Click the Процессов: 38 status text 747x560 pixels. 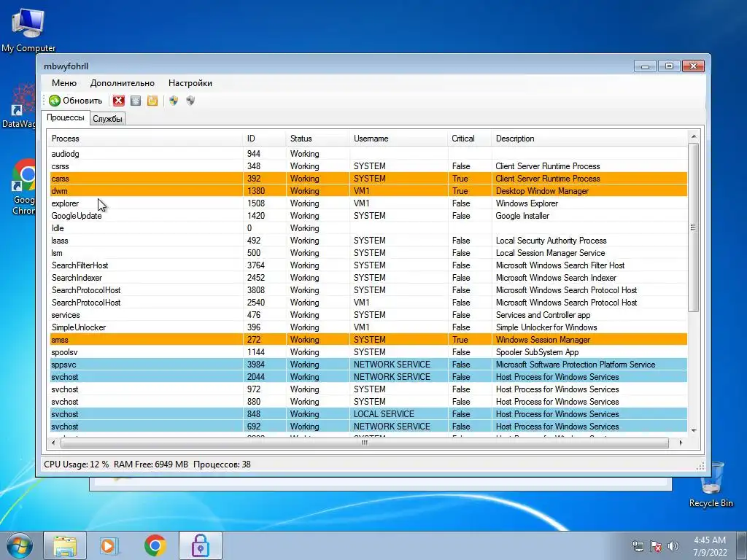(x=222, y=464)
